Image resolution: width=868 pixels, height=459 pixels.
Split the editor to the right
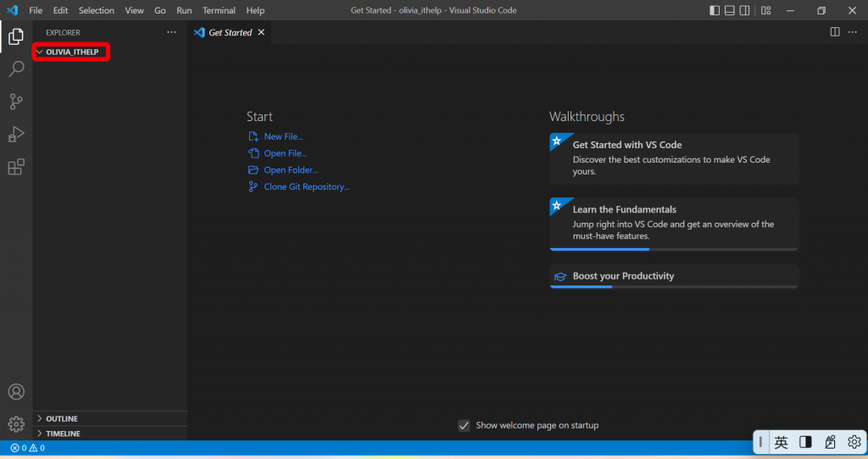(835, 32)
